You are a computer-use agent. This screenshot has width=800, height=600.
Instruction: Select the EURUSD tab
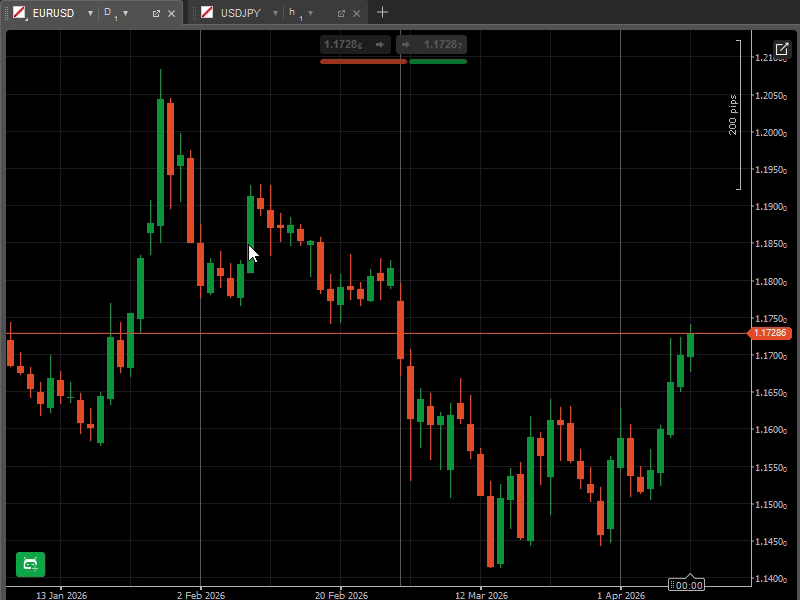[x=53, y=13]
